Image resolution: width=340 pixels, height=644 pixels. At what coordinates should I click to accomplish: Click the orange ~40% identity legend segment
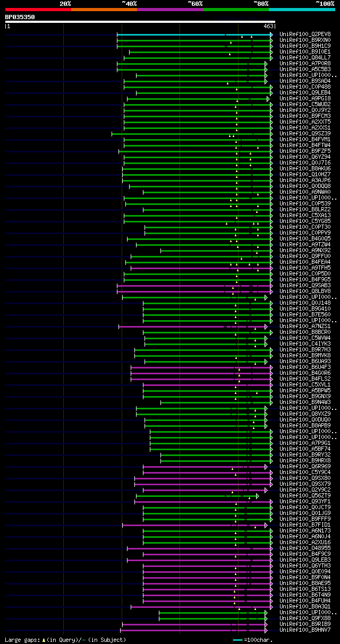pos(104,10)
